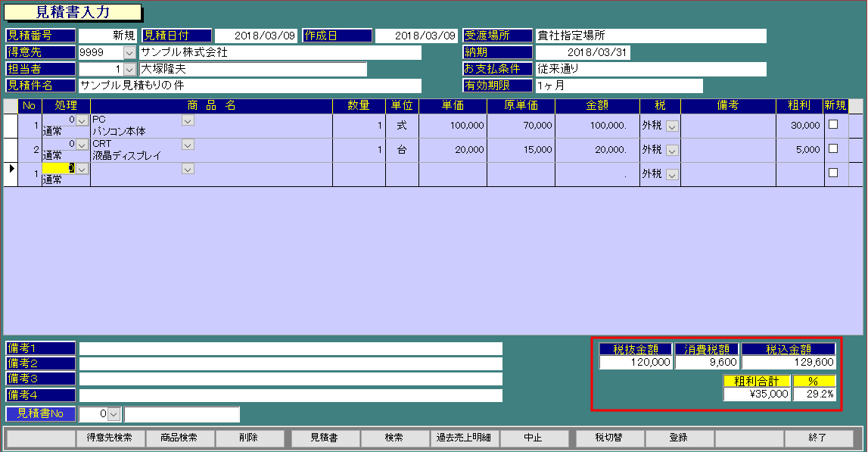Click the 中止 button

(x=534, y=438)
